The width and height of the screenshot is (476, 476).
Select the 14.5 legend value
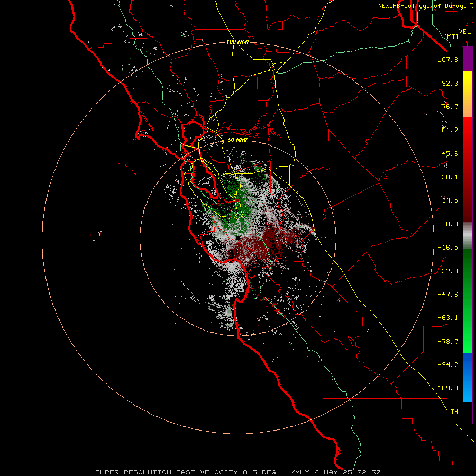pos(450,200)
